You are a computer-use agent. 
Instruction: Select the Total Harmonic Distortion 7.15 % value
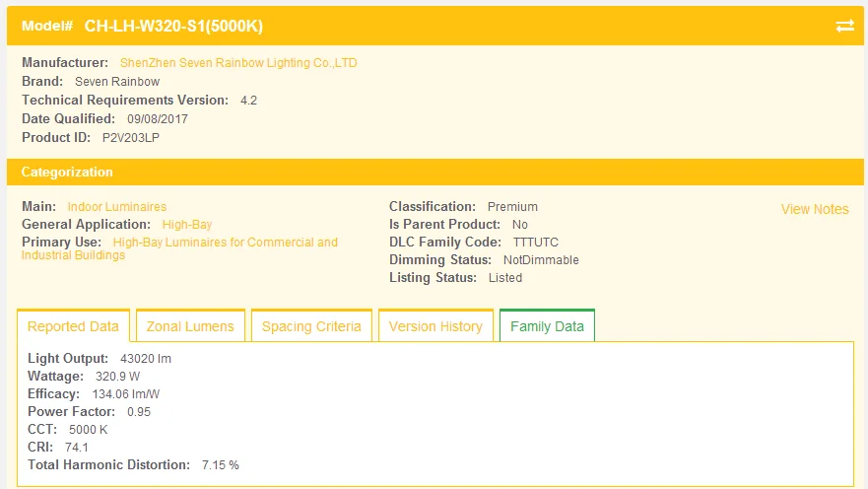pos(221,465)
